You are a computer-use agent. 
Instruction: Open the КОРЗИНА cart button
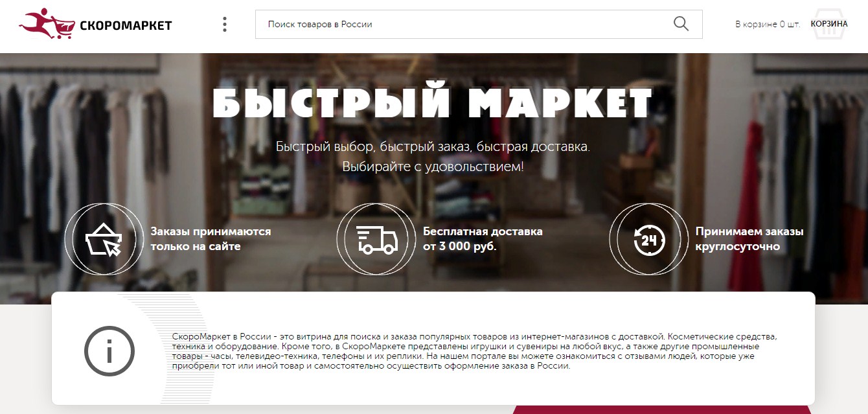pos(828,24)
